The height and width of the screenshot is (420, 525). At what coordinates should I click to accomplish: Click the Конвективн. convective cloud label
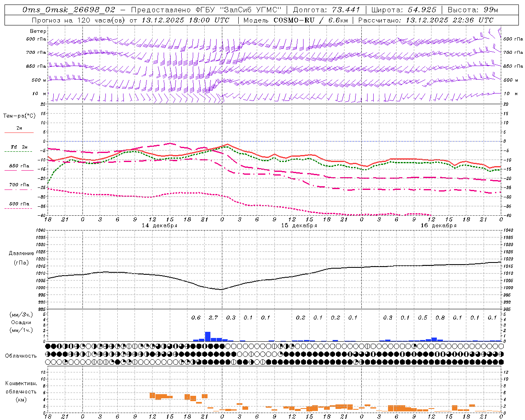21,383
